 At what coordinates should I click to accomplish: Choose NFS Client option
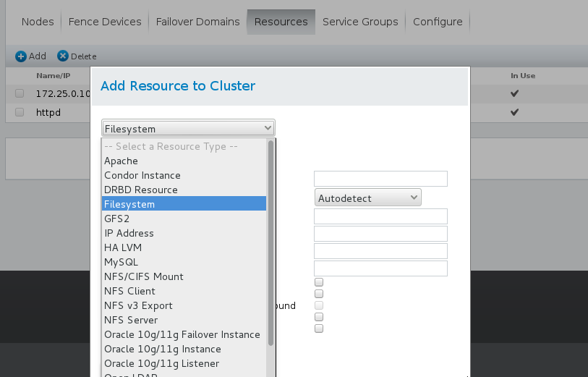point(184,291)
